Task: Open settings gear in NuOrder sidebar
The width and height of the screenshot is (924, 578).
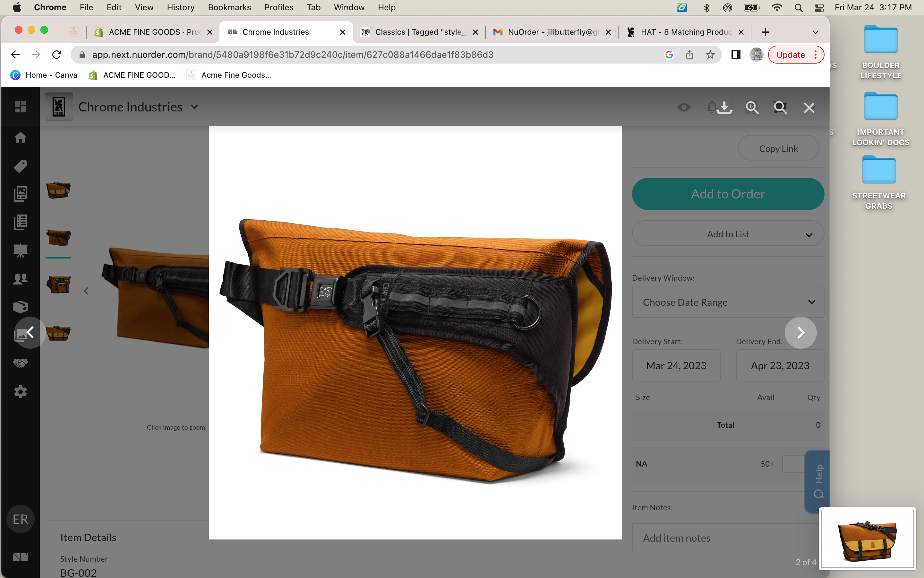Action: pos(21,392)
